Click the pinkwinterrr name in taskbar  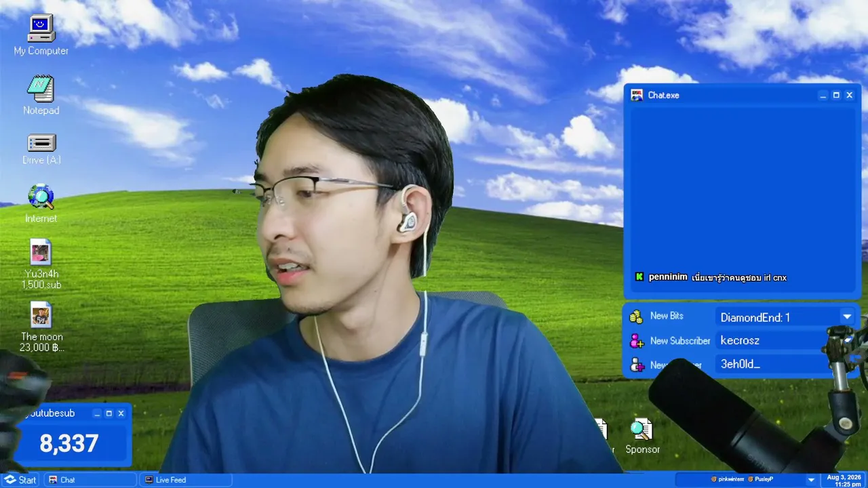(731, 479)
